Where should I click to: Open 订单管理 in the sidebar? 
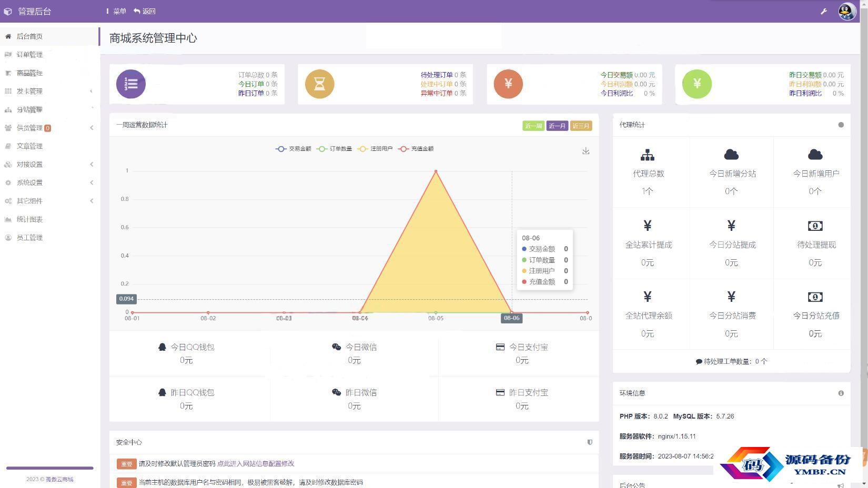click(49, 55)
